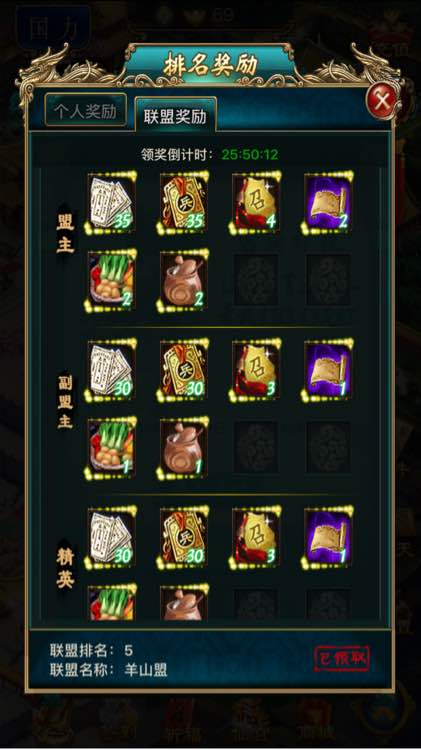421x750 pixels.
Task: Tap the 领奖倒计时 countdown timer
Action: [250, 154]
